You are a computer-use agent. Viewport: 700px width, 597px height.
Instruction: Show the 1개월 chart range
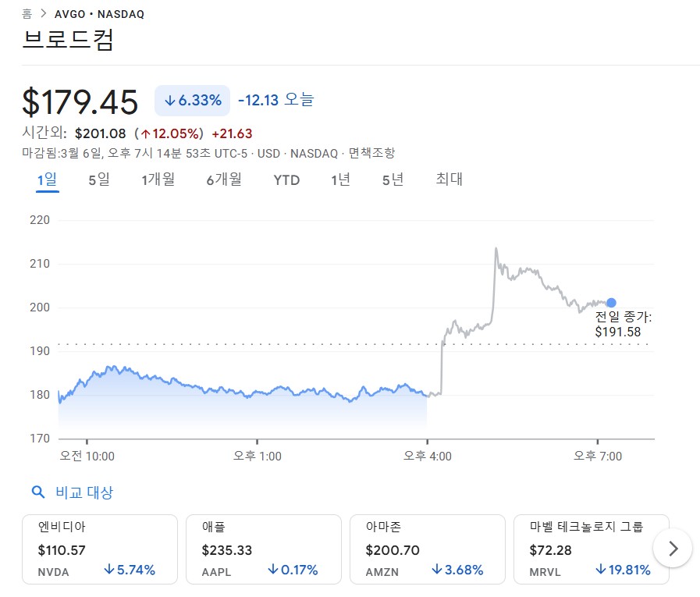click(x=158, y=179)
